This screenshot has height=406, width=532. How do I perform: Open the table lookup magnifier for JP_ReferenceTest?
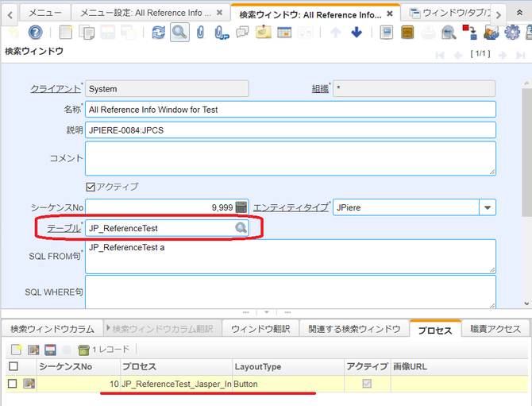tap(241, 228)
